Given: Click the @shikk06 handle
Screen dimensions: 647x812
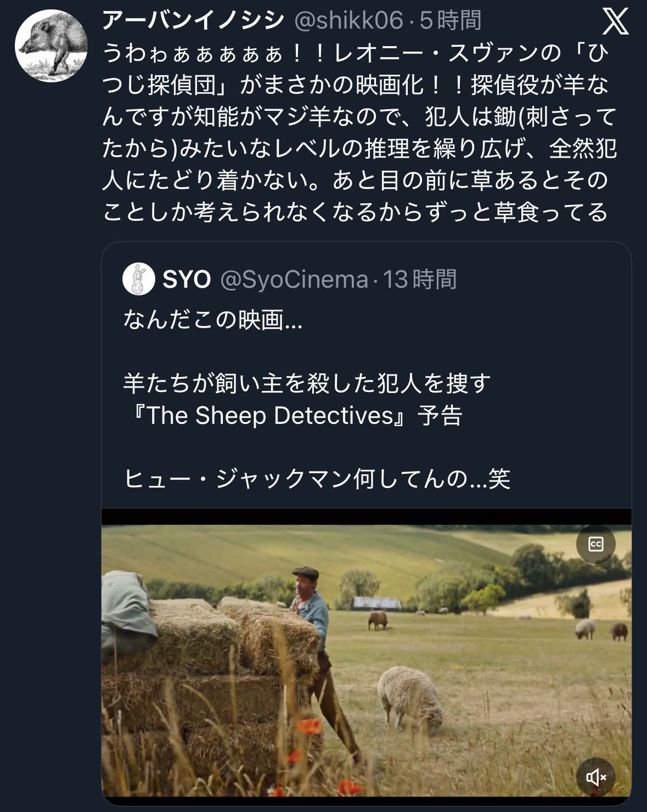Looking at the screenshot, I should 348,21.
